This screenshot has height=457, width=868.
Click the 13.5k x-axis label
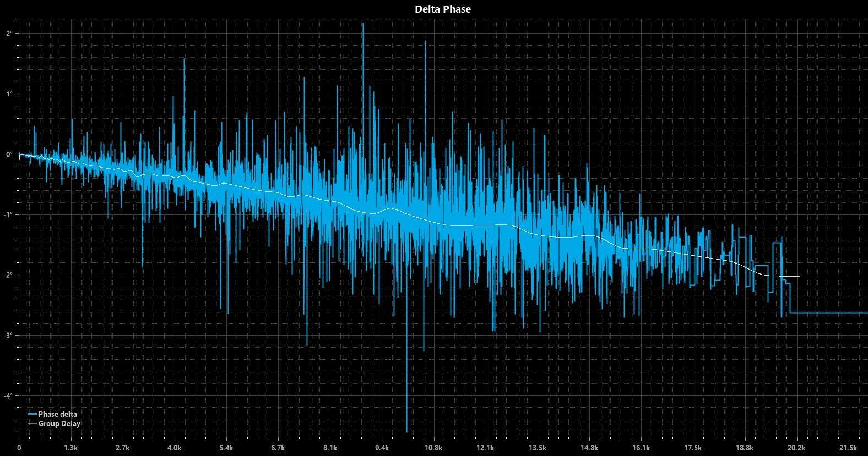click(x=537, y=448)
